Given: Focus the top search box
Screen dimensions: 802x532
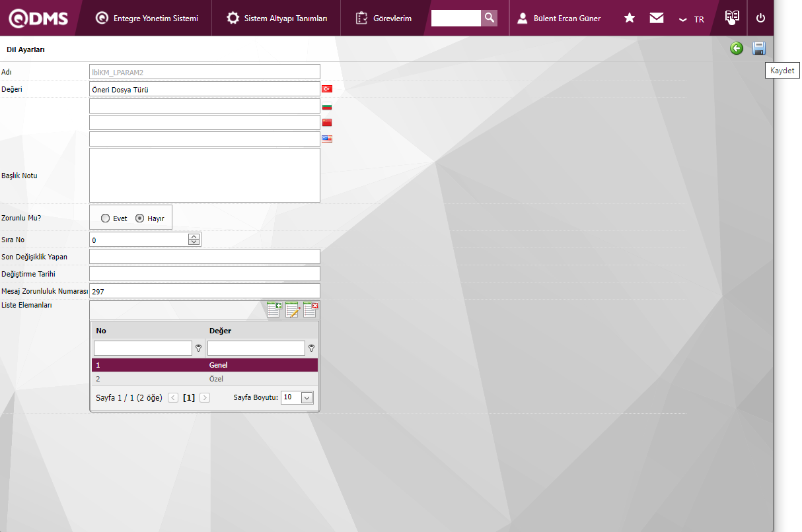Looking at the screenshot, I should tap(456, 18).
